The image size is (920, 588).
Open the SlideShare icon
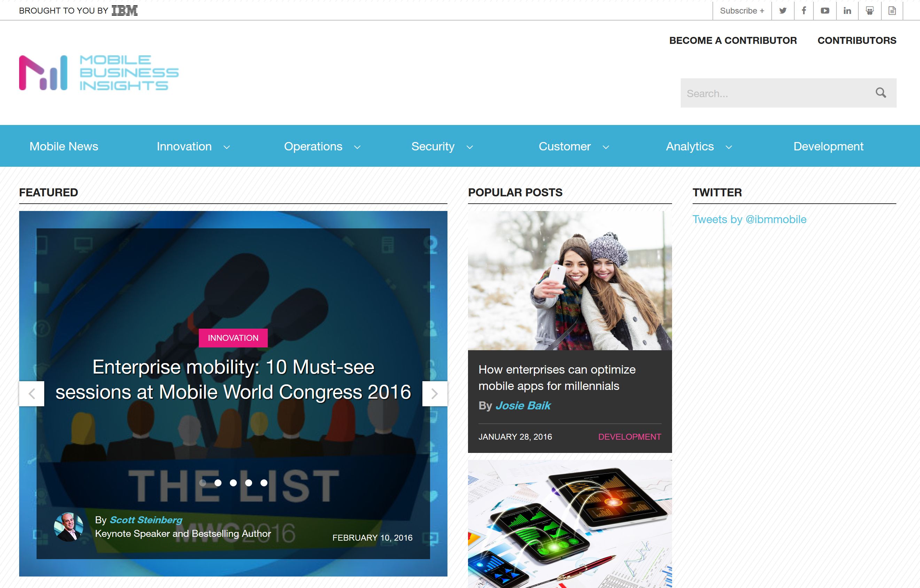click(x=870, y=11)
